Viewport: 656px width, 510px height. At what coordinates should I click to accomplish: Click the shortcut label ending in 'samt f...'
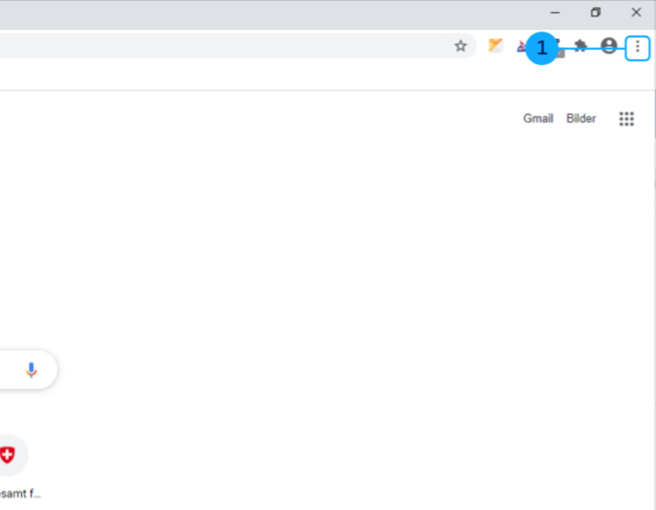coord(20,493)
